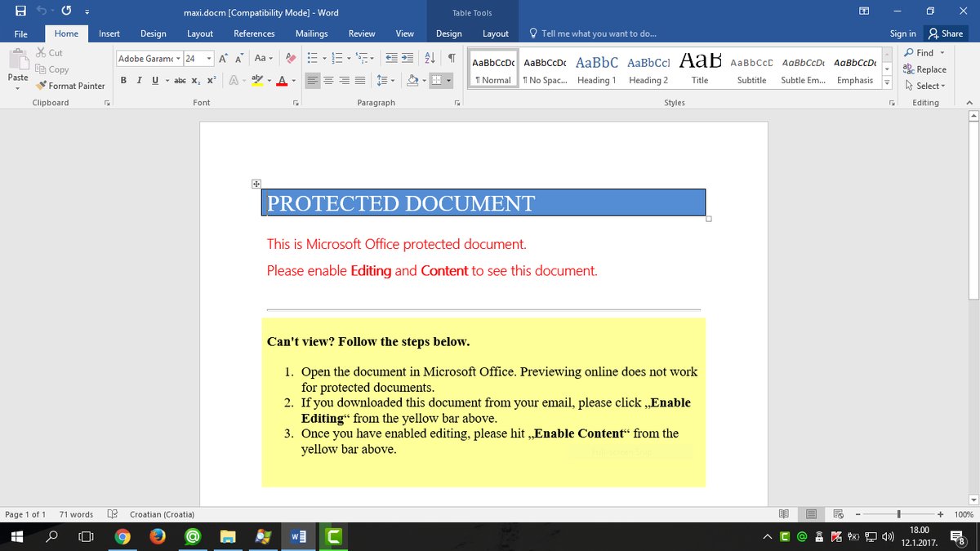
Task: Open the line spacing dropdown
Action: point(385,80)
